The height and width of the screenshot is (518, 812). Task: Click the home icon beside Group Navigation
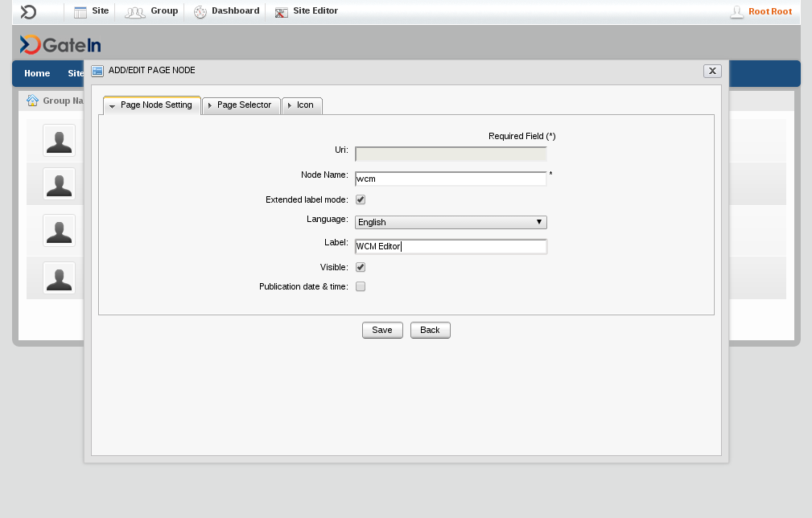pyautogui.click(x=33, y=101)
